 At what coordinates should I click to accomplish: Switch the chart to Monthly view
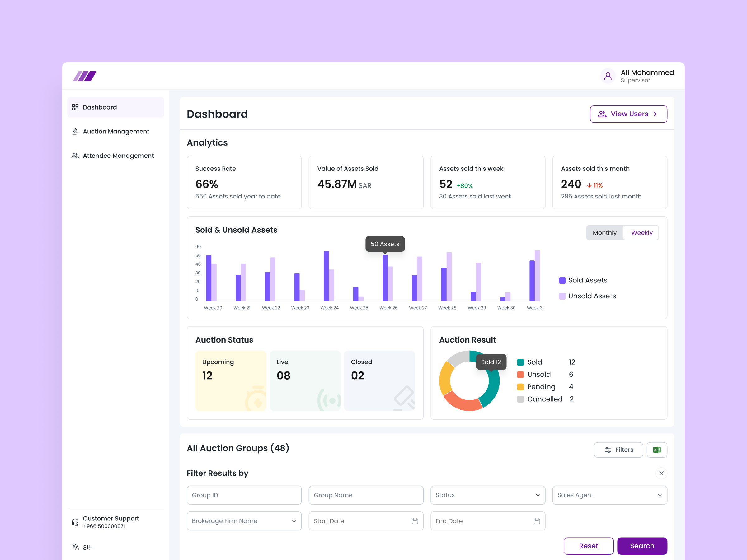(x=604, y=233)
